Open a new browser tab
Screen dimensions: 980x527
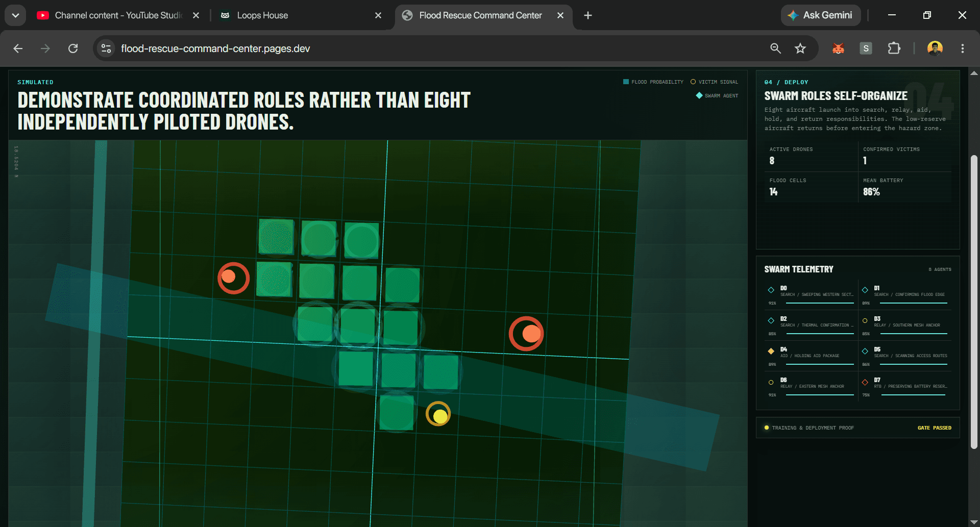tap(588, 15)
